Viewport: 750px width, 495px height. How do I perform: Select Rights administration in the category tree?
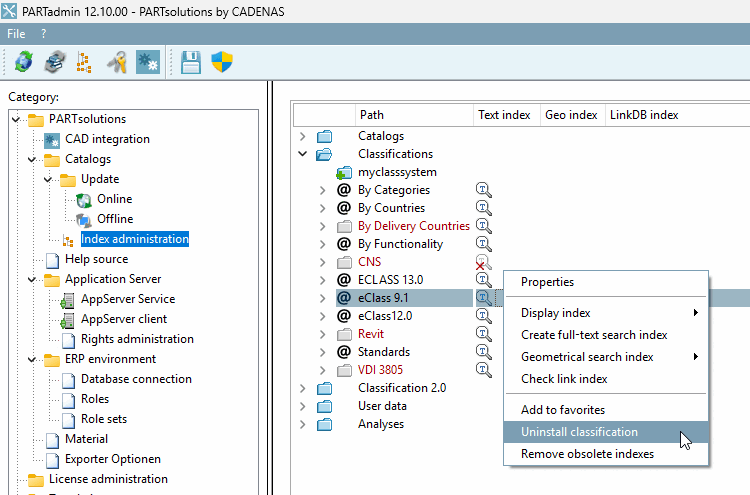click(x=137, y=339)
